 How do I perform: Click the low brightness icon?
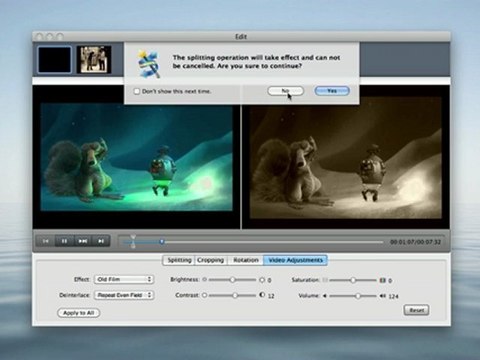(x=204, y=279)
